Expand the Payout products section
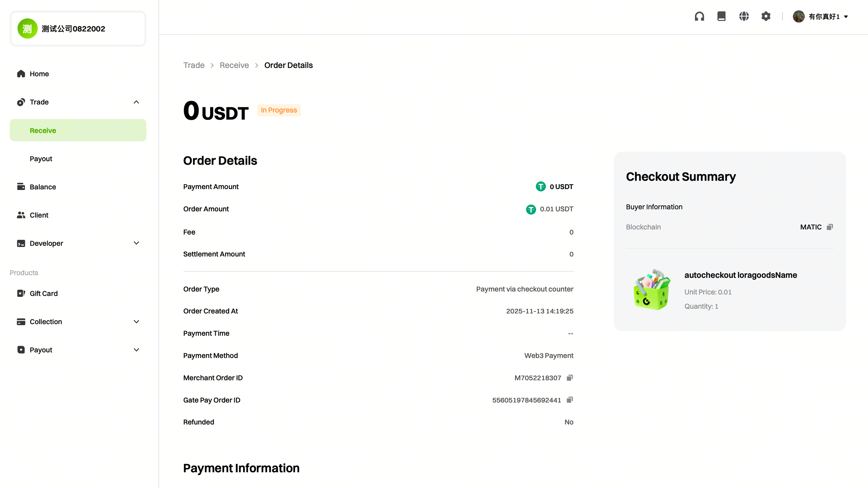This screenshot has height=488, width=868. 136,350
